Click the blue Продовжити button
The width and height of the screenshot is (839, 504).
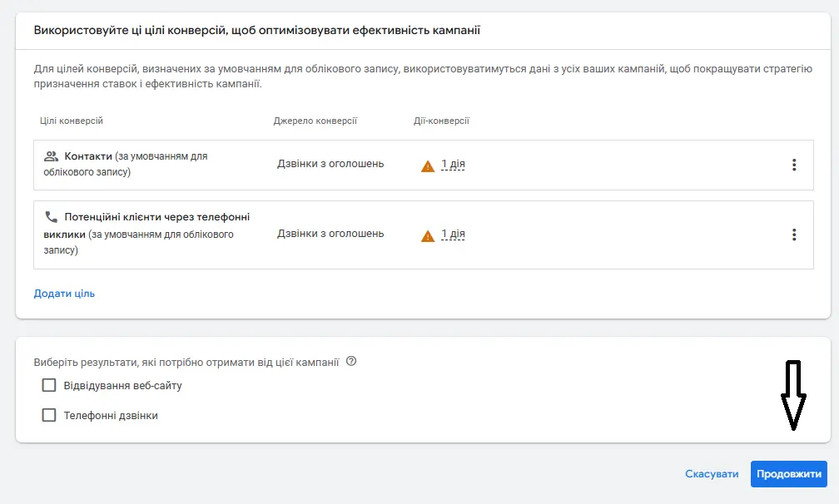pos(788,474)
